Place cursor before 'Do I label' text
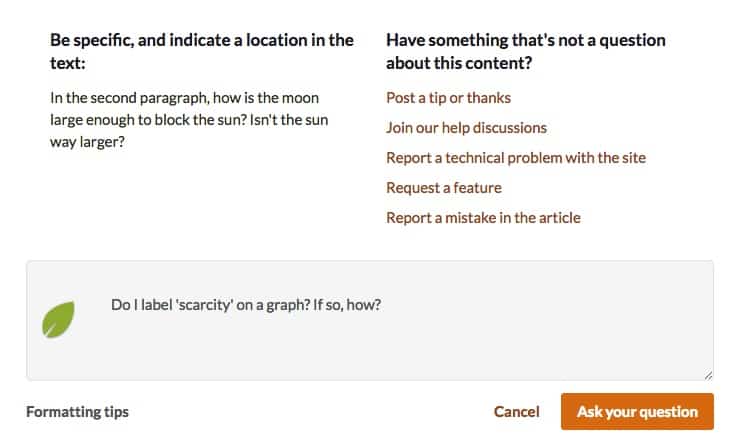The image size is (737, 447). click(112, 304)
